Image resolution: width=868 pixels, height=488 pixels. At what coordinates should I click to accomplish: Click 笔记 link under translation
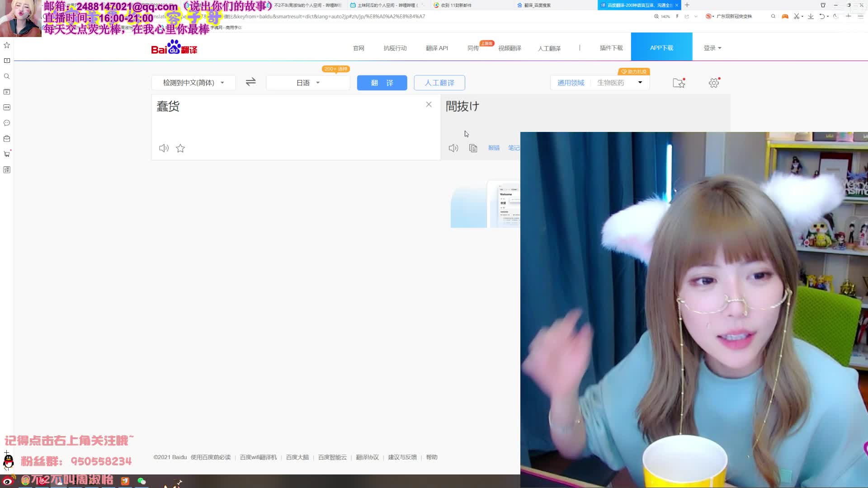click(x=514, y=148)
